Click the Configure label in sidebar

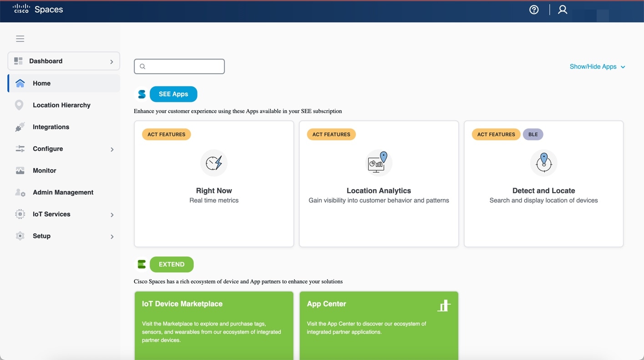coord(48,149)
